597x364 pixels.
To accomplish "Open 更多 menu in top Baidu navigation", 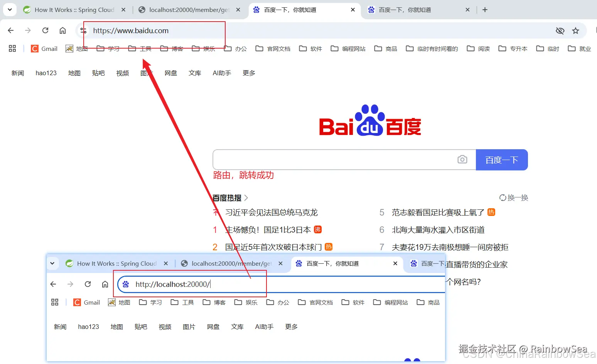I will (x=249, y=73).
